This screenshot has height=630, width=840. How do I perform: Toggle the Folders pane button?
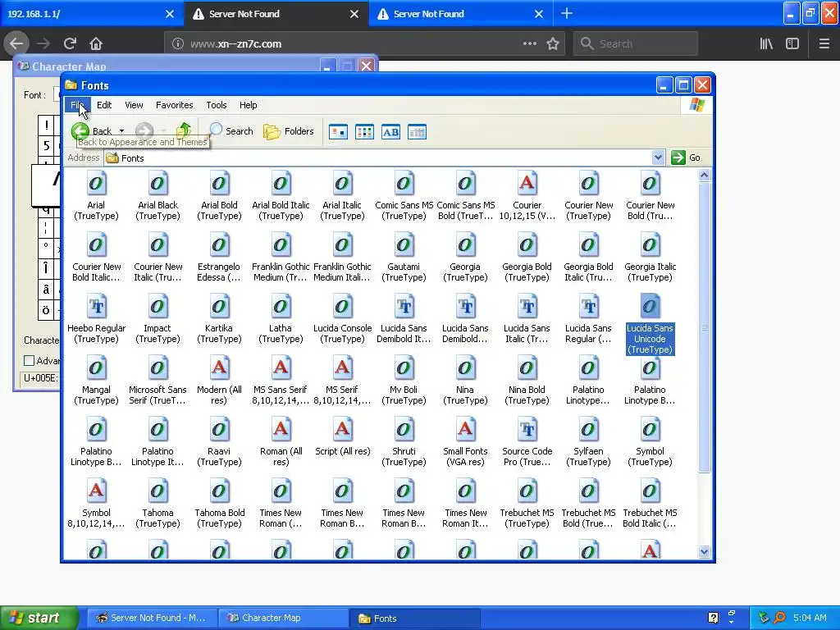click(288, 130)
